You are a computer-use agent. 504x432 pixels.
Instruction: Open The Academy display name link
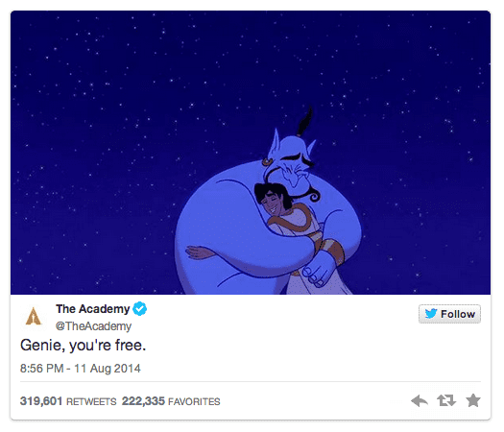[92, 309]
